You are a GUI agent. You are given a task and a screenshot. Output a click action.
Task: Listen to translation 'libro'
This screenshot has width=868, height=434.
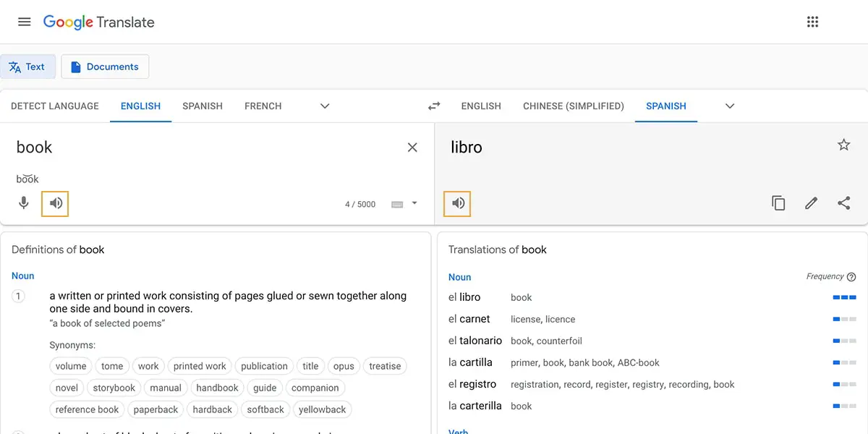[x=458, y=203]
